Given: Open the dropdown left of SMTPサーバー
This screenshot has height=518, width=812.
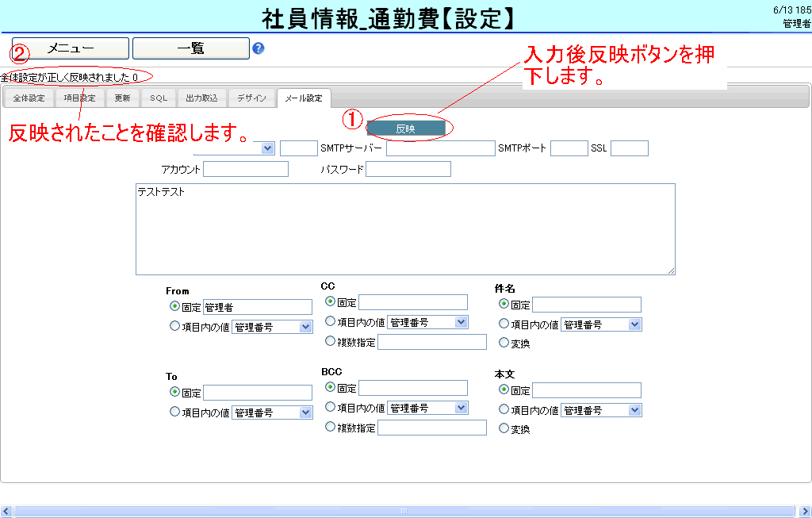Looking at the screenshot, I should (x=267, y=148).
